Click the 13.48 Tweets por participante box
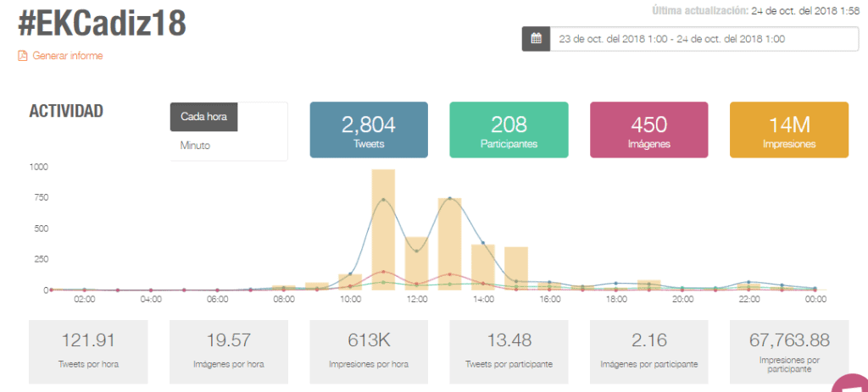 click(509, 351)
